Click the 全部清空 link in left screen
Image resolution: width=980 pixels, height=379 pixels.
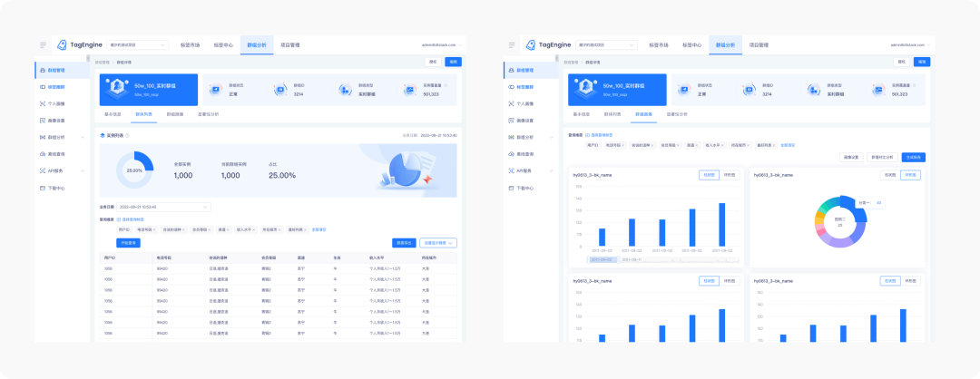[318, 229]
